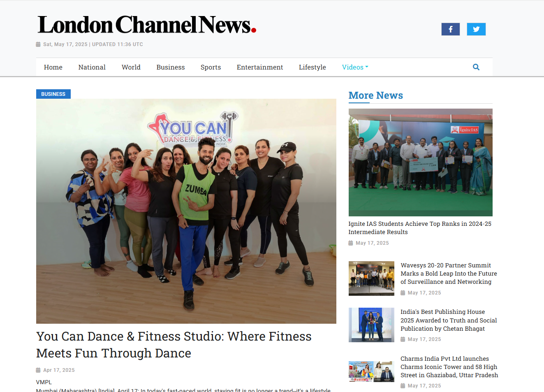Viewport: 544px width, 392px height.
Task: Click May 17, 2025 under Wavesys article
Action: pos(424,293)
